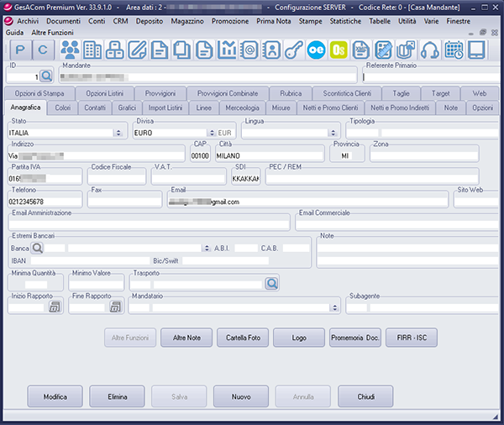The image size is (504, 425).
Task: Click the Trasporto search magnifier icon
Action: [x=271, y=284]
